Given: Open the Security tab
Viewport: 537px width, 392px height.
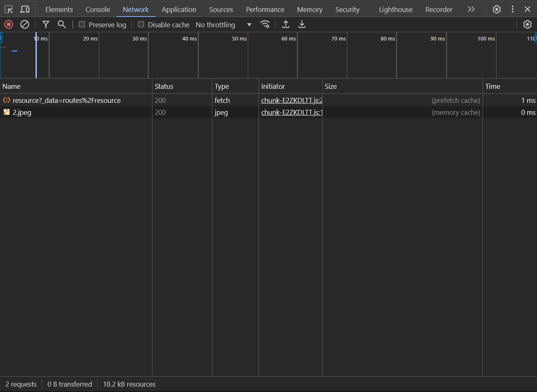Looking at the screenshot, I should 347,10.
